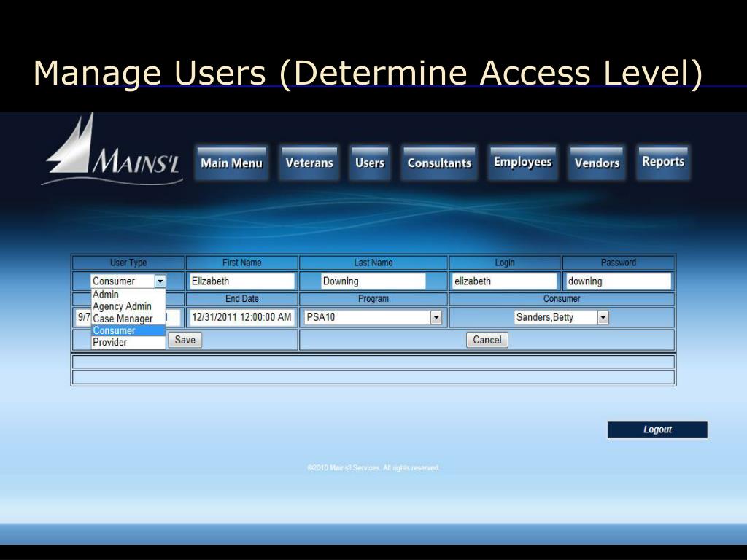Click the Last Name field with Downing

(x=373, y=281)
